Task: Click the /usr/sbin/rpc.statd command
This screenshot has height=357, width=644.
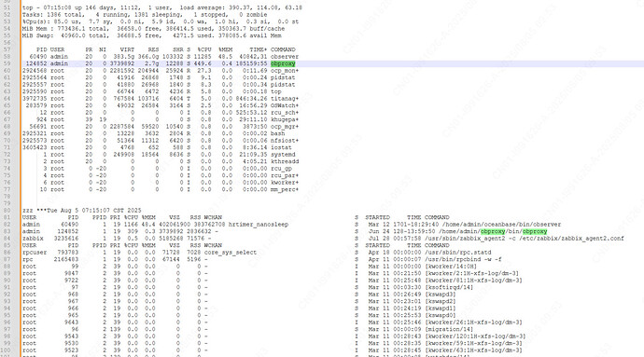Action: click(458, 253)
